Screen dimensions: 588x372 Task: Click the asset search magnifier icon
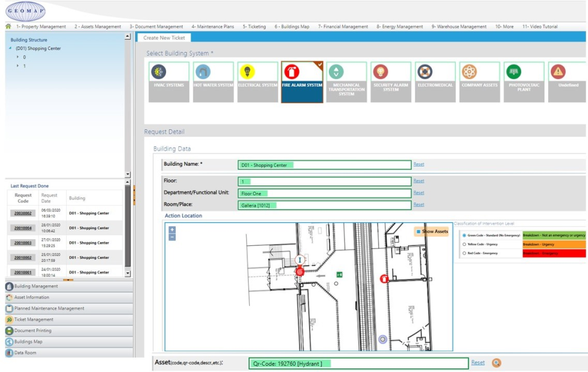pos(496,362)
